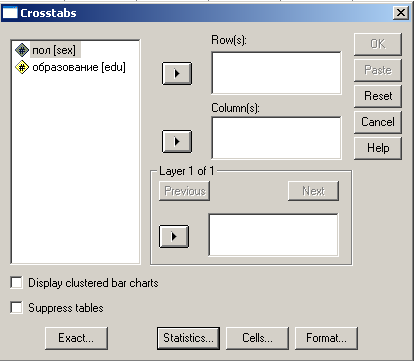This screenshot has width=414, height=361.
Task: Move variable to Column(s) with arrow button
Action: pyautogui.click(x=177, y=141)
